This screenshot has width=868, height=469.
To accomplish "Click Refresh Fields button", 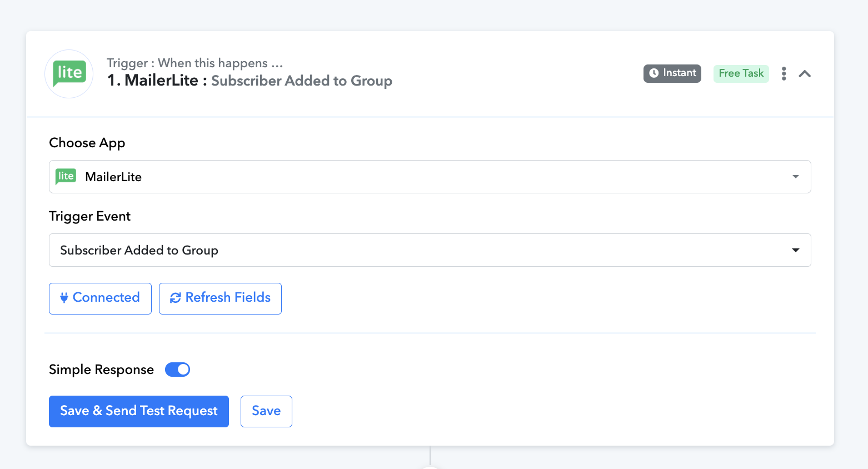I will [220, 298].
